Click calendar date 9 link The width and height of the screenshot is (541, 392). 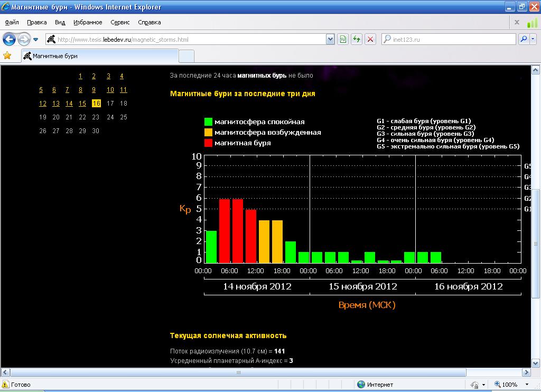pos(94,90)
